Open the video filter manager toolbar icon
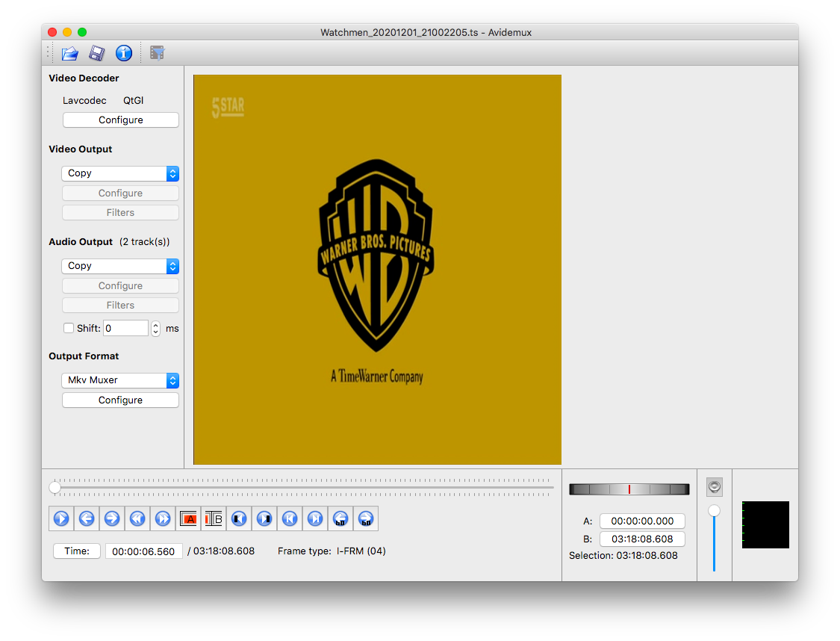The width and height of the screenshot is (840, 641). (157, 53)
